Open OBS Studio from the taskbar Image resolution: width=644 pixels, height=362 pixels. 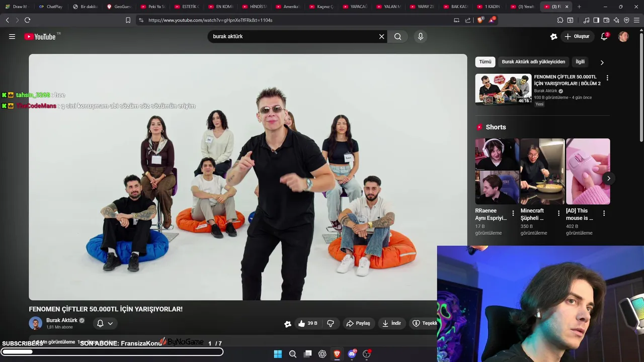366,354
